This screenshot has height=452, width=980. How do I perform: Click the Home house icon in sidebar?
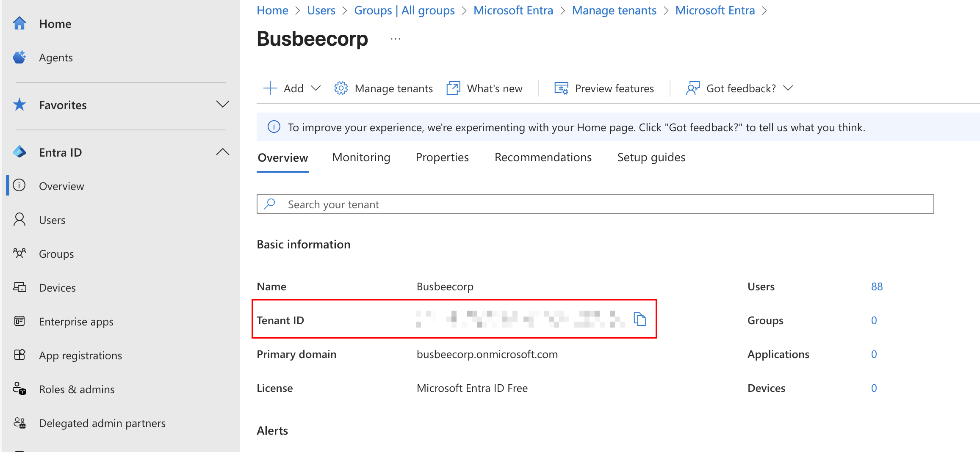[x=19, y=24]
